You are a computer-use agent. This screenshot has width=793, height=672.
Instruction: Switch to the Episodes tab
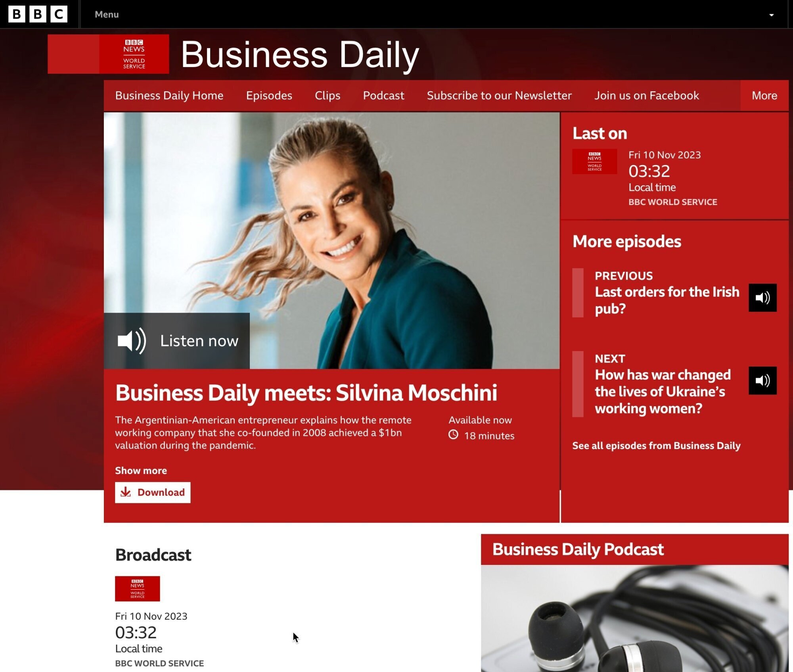point(269,96)
